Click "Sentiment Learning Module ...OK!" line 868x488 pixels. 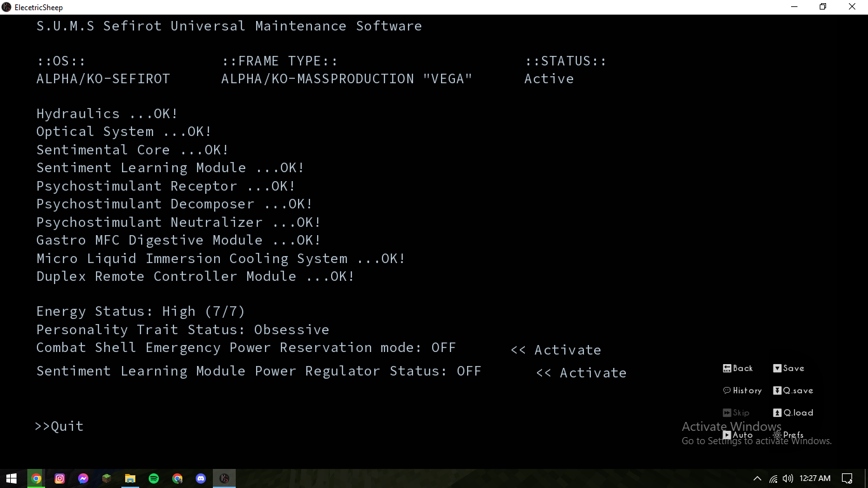click(170, 168)
